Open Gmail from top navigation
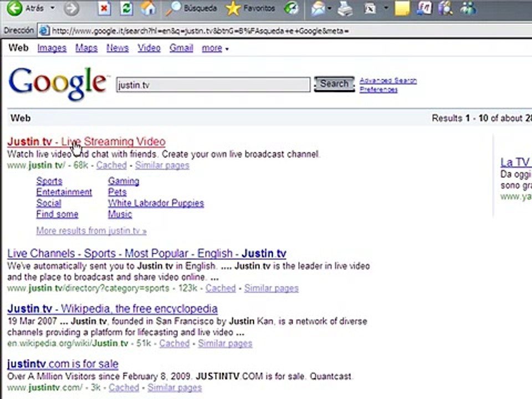Screen dimensions: 532x399 point(181,48)
